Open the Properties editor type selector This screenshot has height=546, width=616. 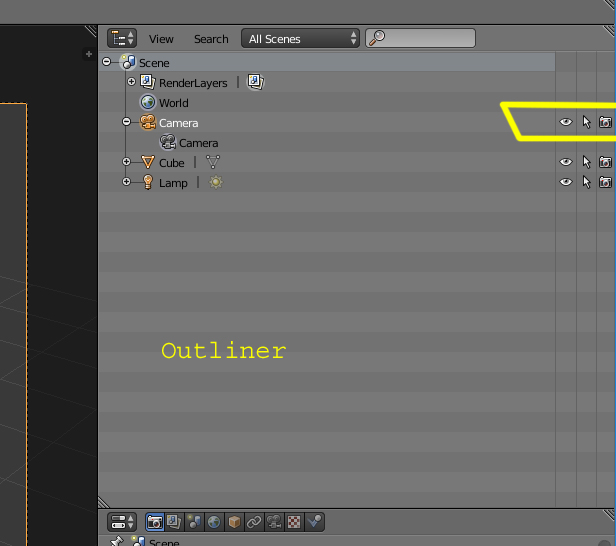[122, 522]
